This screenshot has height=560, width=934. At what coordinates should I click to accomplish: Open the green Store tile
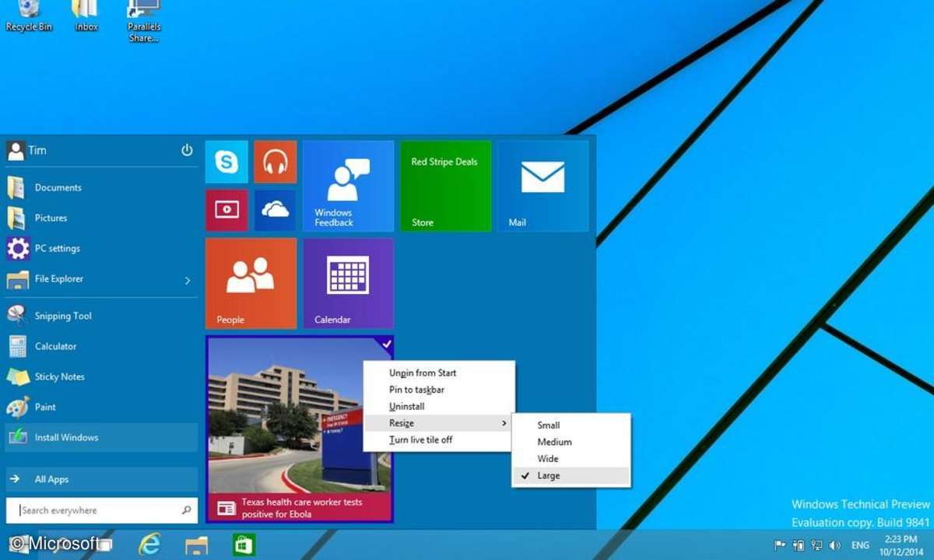click(x=446, y=186)
